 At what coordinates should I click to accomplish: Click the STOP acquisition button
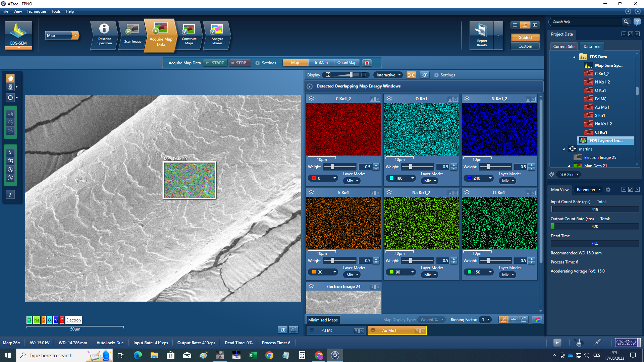(x=239, y=63)
